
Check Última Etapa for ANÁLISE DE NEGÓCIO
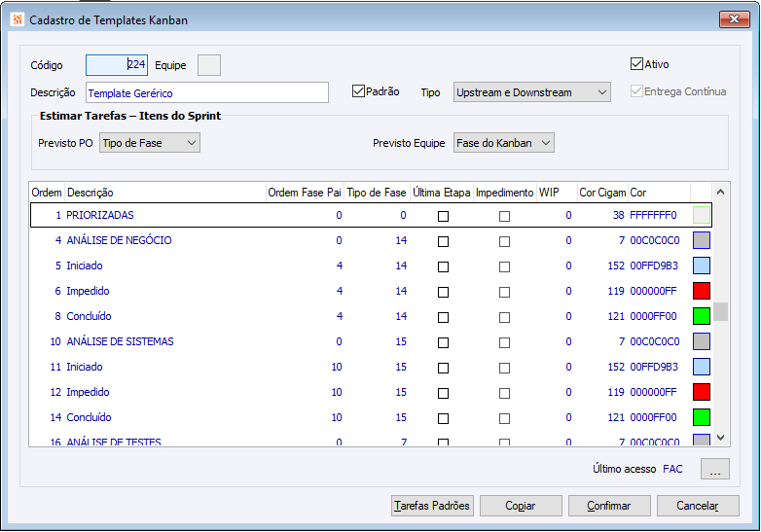tap(443, 241)
